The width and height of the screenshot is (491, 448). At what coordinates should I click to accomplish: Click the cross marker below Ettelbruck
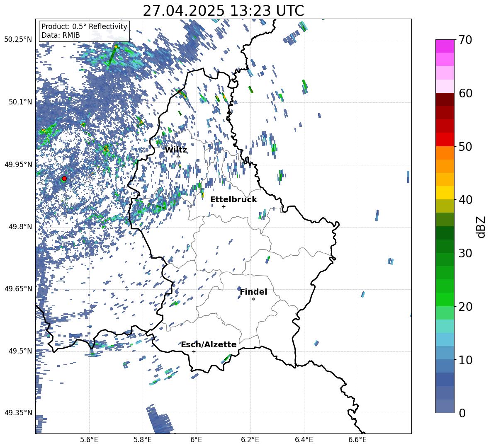(x=224, y=206)
